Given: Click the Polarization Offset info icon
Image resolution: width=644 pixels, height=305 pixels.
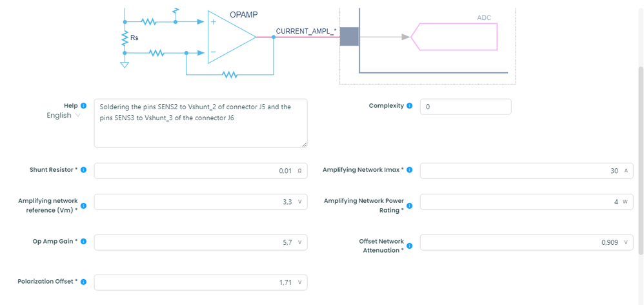Looking at the screenshot, I should tap(83, 282).
